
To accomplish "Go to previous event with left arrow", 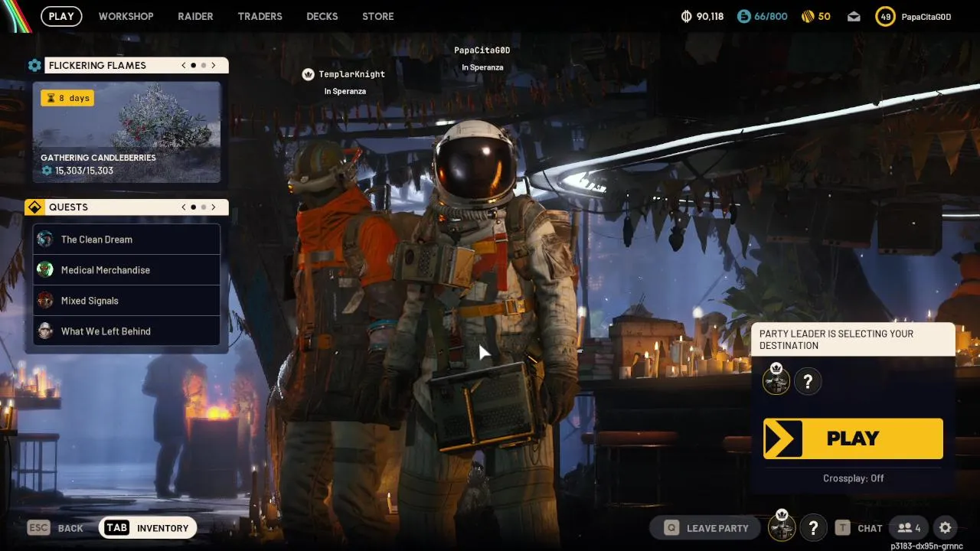I will click(x=184, y=65).
